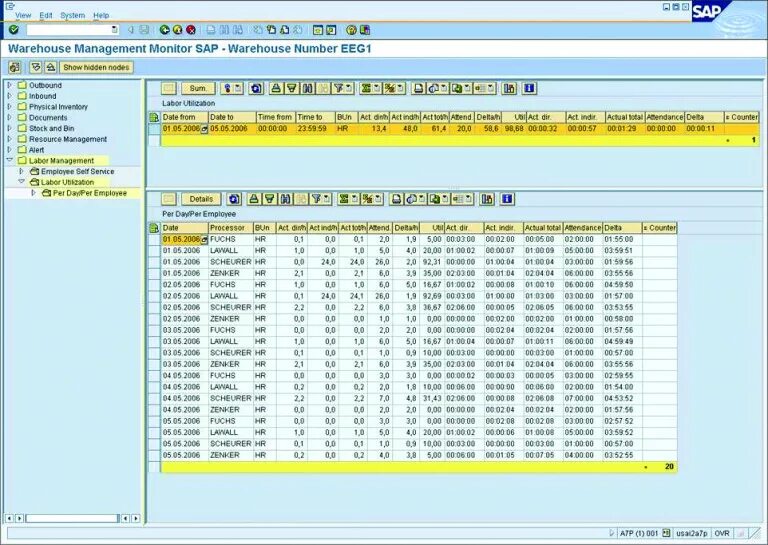Open the System menu
Image resolution: width=768 pixels, height=545 pixels.
72,15
